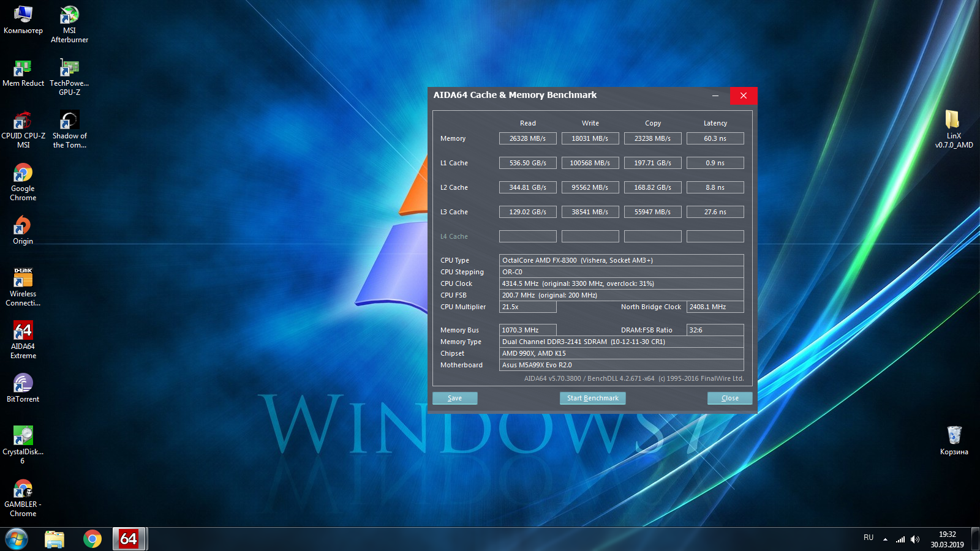
Task: Select the BitTorrent desktop shortcut
Action: (23, 388)
